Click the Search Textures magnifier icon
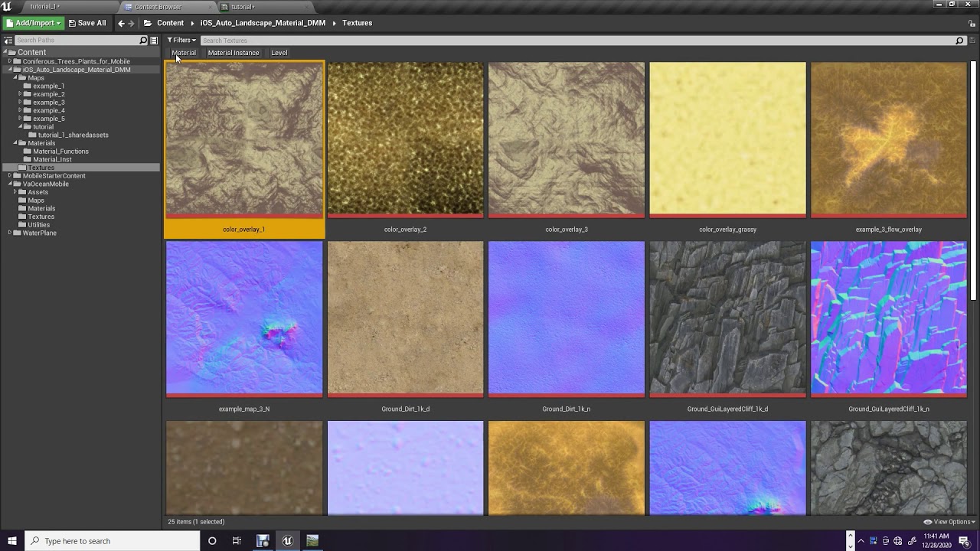Viewport: 980px width, 551px height. pos(959,40)
